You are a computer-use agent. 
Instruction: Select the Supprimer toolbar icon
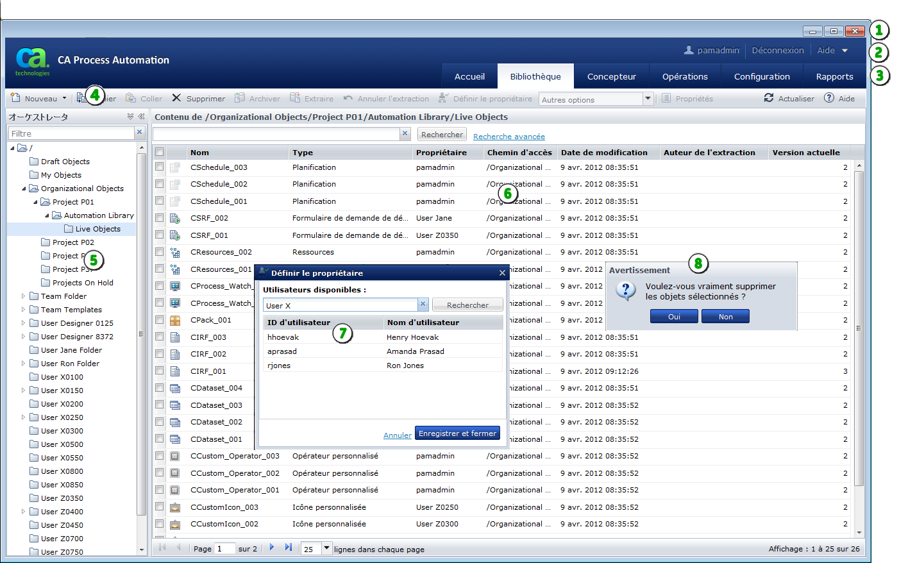coord(176,98)
